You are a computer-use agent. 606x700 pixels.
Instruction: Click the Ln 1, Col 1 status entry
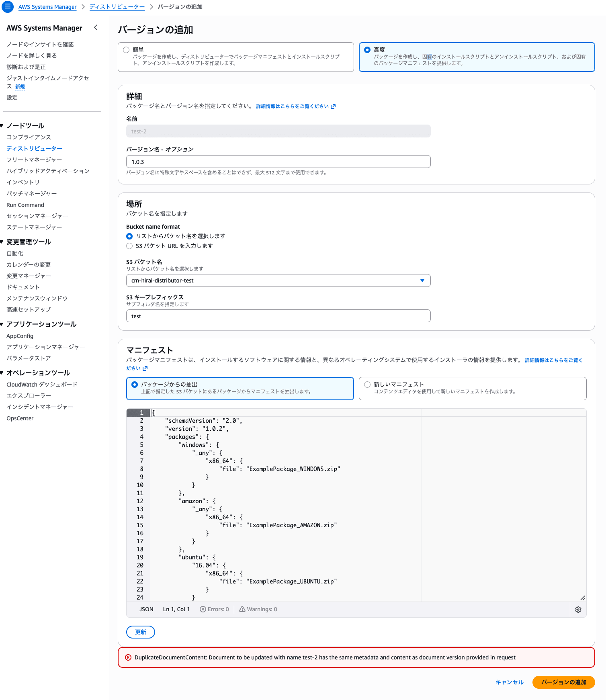(x=176, y=609)
